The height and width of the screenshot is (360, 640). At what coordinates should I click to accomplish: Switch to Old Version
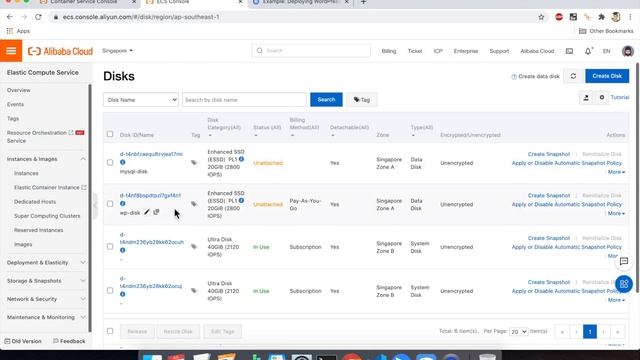[23, 341]
